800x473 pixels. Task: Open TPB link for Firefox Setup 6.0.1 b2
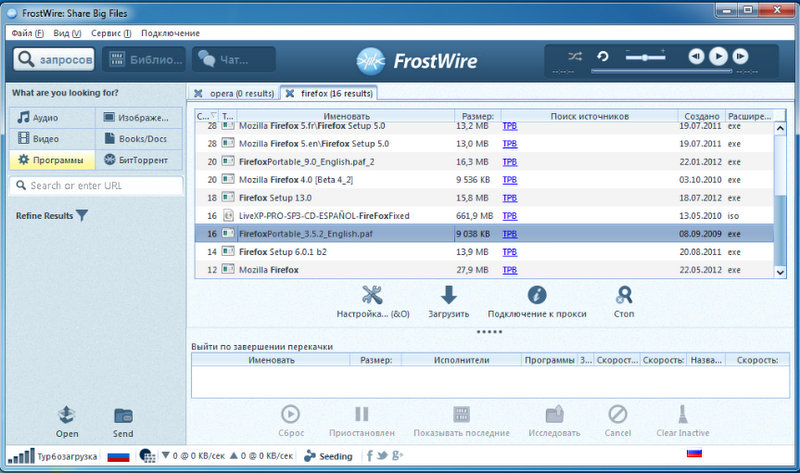510,252
